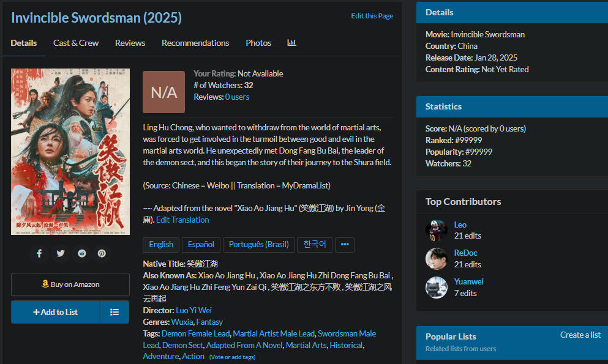Click the Add to List button

(x=55, y=312)
